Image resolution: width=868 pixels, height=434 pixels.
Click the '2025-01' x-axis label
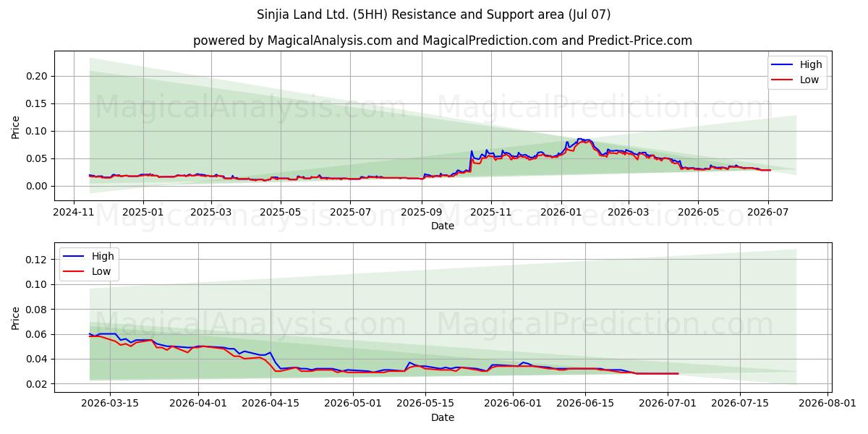click(142, 212)
